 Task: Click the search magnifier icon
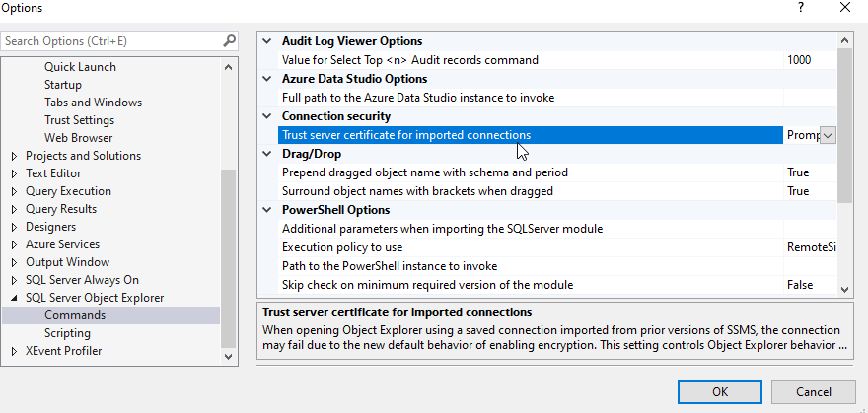[229, 41]
